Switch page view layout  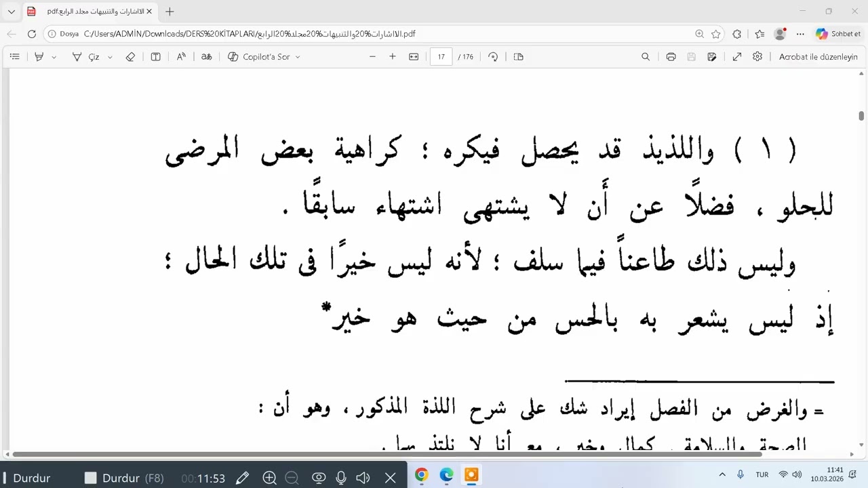coord(519,57)
